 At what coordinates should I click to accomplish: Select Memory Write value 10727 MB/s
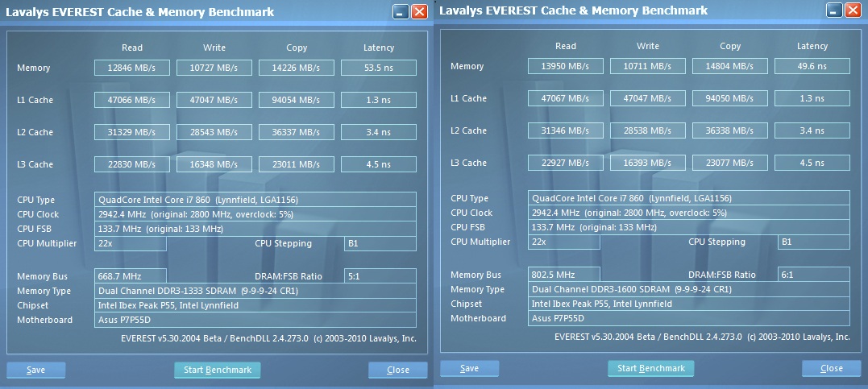coord(214,68)
